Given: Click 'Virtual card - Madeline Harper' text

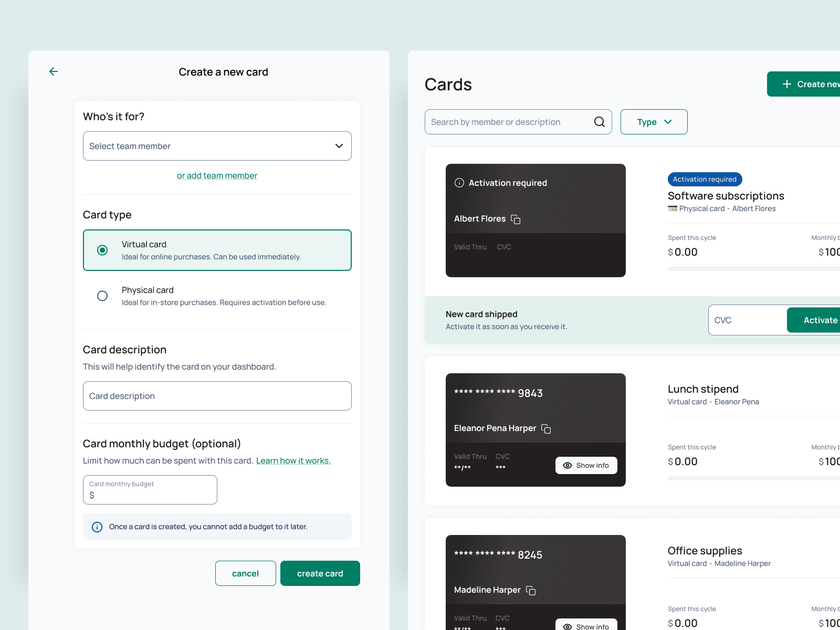Looking at the screenshot, I should coord(719,563).
